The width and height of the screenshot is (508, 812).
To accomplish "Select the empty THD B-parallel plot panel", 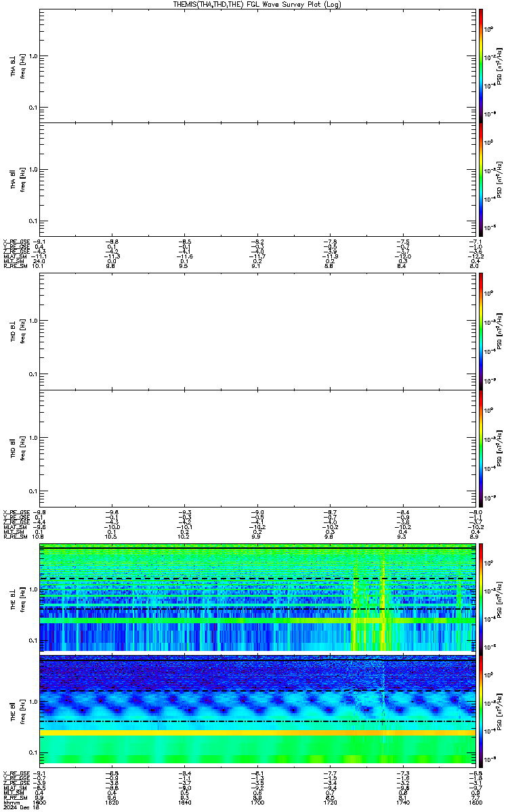I will coord(257,448).
